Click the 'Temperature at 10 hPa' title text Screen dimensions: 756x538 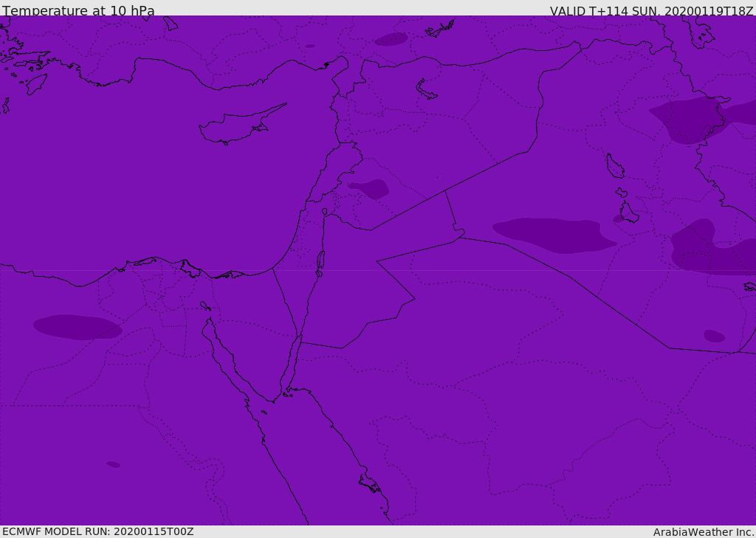coord(78,10)
